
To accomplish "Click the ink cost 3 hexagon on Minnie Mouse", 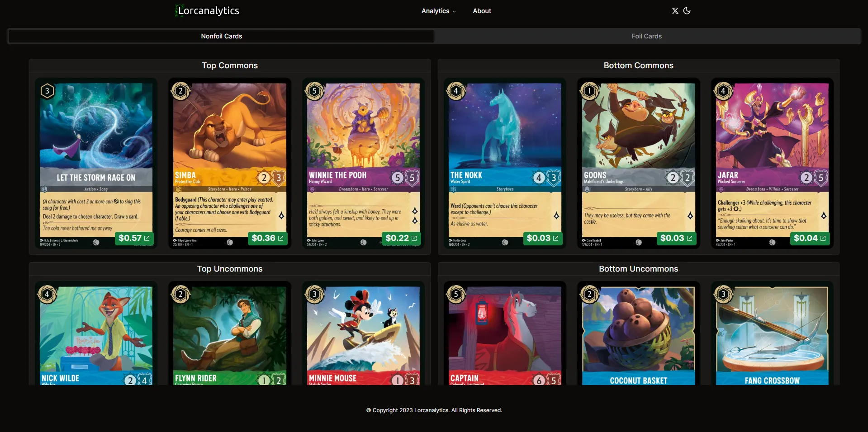I will pos(314,294).
